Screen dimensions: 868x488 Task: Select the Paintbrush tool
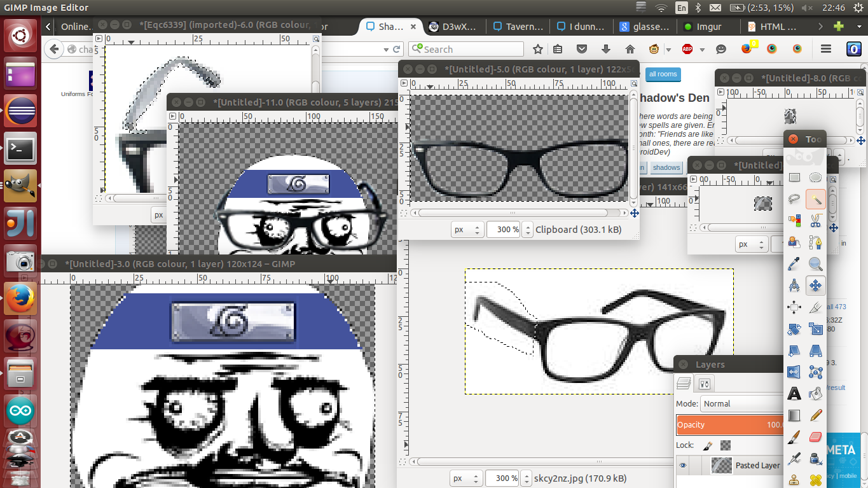(x=794, y=437)
